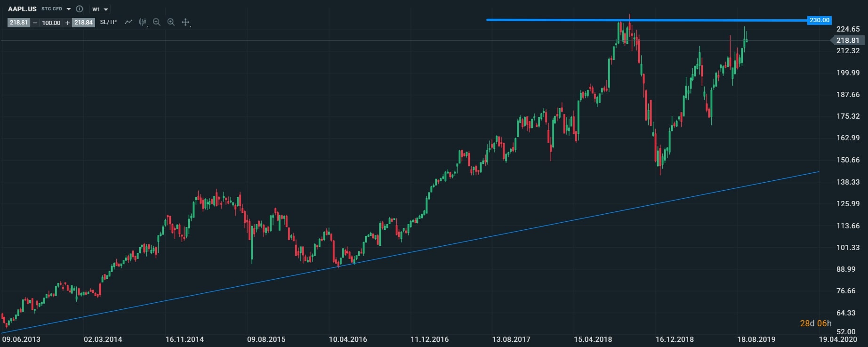Click the 218.84 buy price button

click(83, 23)
